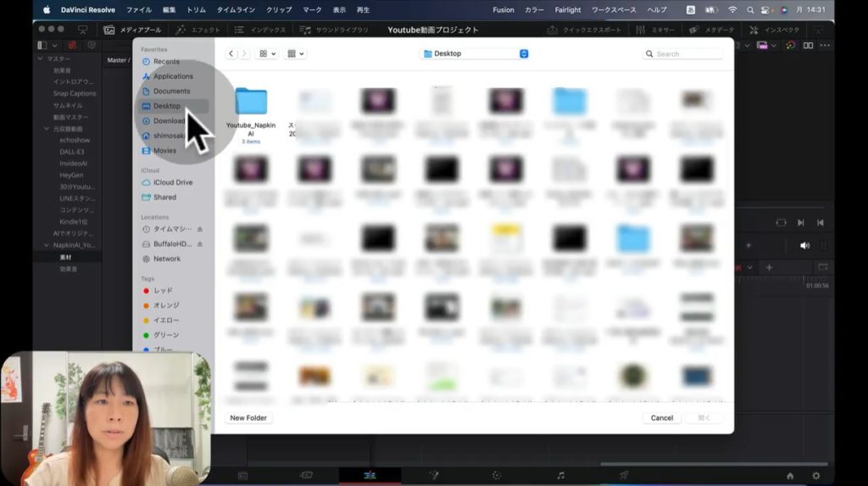Select the Edit page icon
The width and height of the screenshot is (868, 486).
point(370,476)
